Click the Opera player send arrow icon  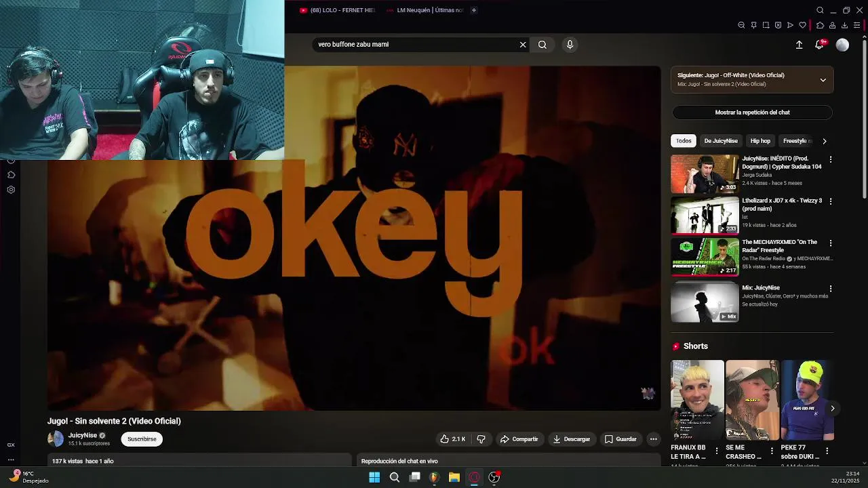[790, 25]
